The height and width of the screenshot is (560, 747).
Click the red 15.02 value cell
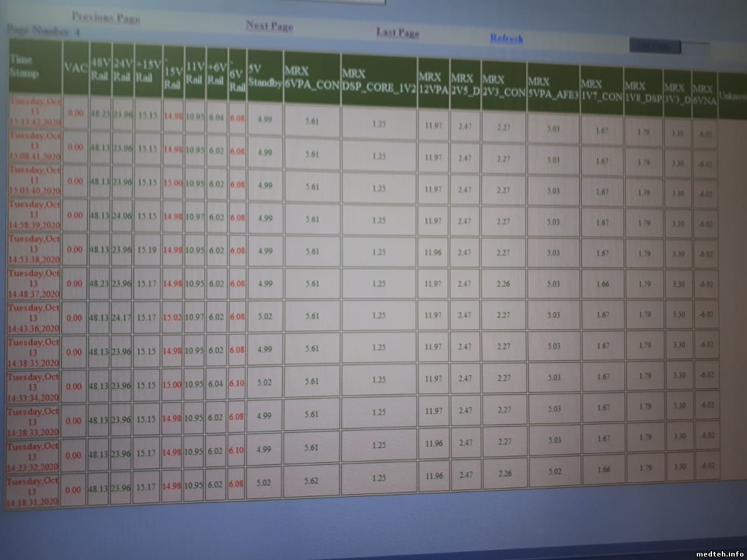tap(173, 318)
